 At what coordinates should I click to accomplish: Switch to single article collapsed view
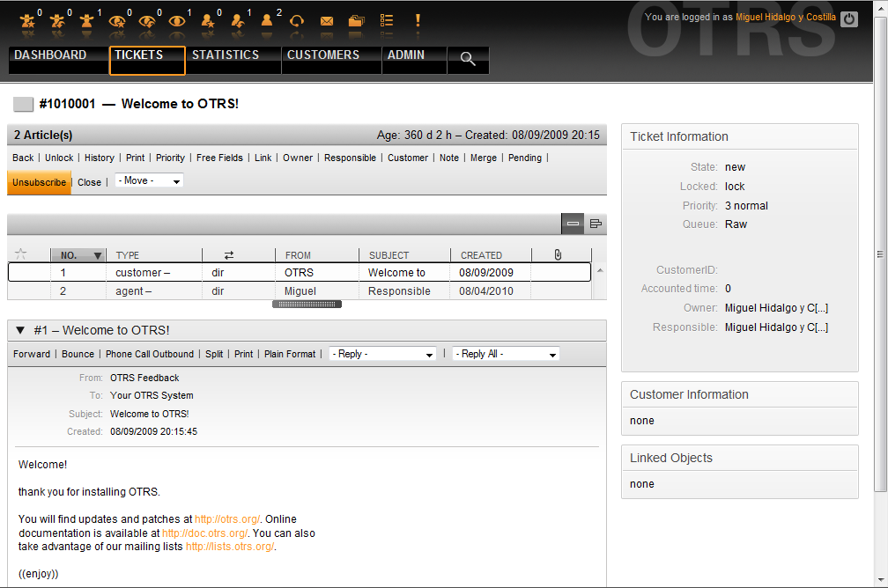573,224
